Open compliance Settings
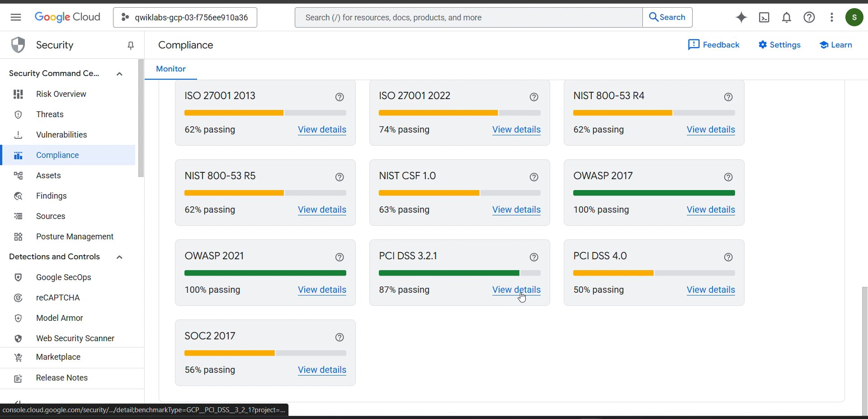This screenshot has width=868, height=419. tap(779, 45)
